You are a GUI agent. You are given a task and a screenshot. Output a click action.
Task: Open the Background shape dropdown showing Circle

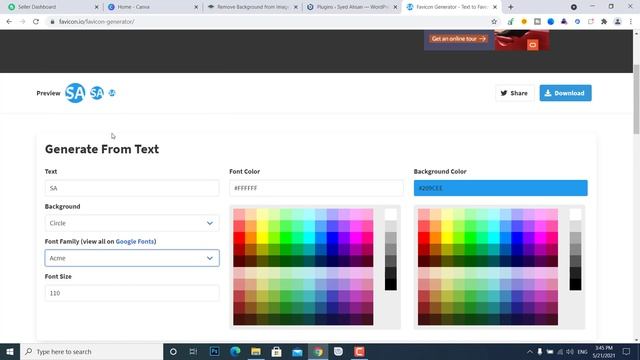point(132,223)
